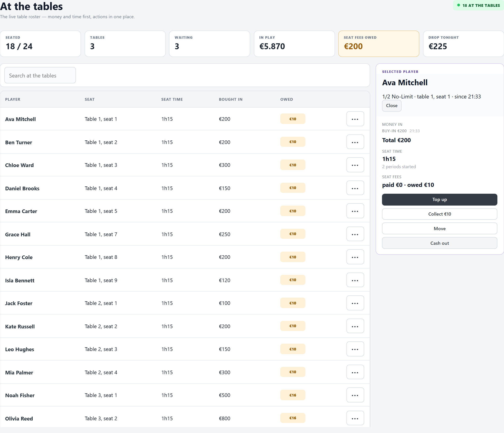Image resolution: width=504 pixels, height=433 pixels.
Task: Focus the Search at the tables field
Action: (40, 75)
